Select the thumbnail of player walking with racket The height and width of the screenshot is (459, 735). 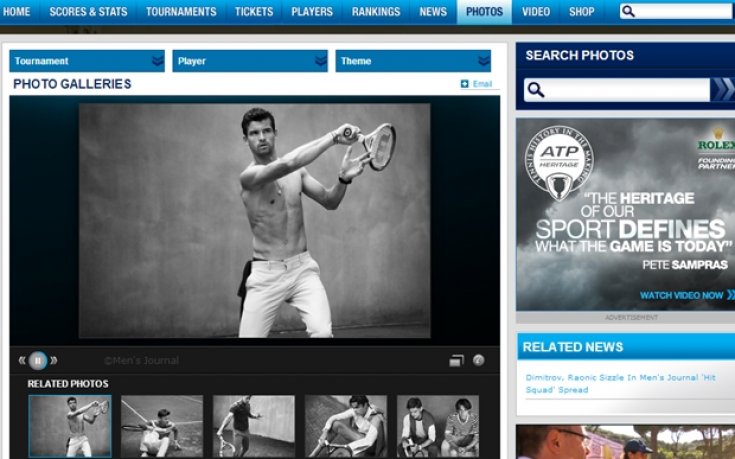[254, 426]
